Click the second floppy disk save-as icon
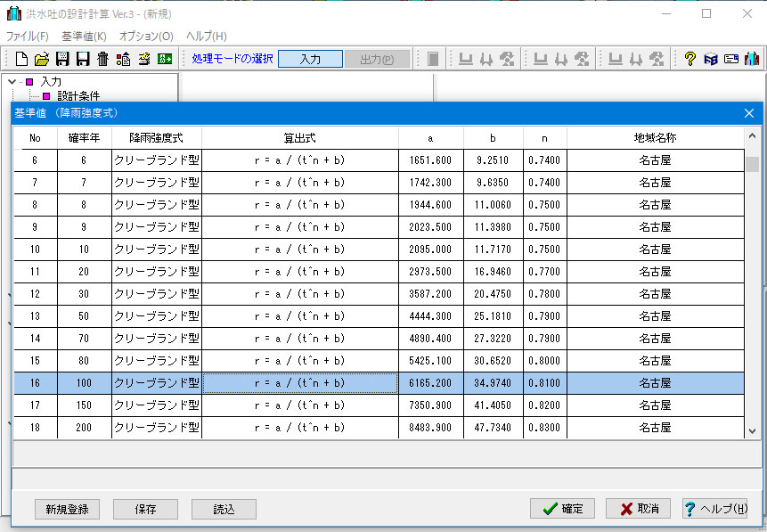 [83, 59]
